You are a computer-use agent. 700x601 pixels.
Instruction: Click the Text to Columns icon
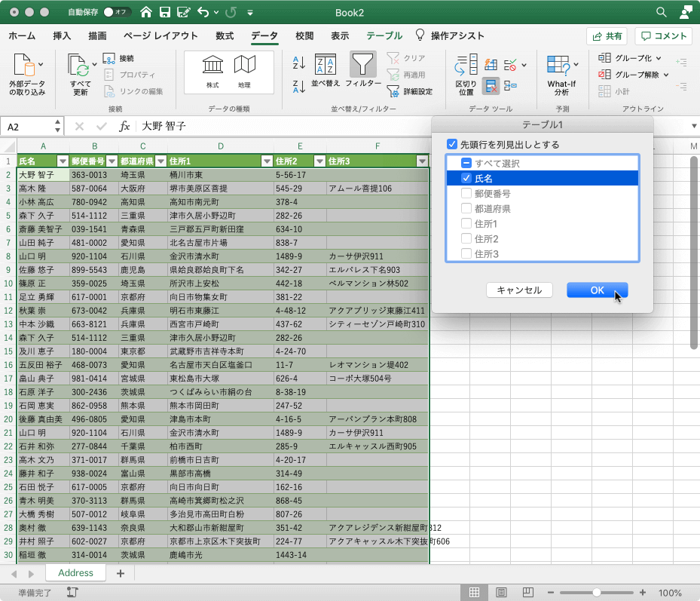(x=466, y=66)
